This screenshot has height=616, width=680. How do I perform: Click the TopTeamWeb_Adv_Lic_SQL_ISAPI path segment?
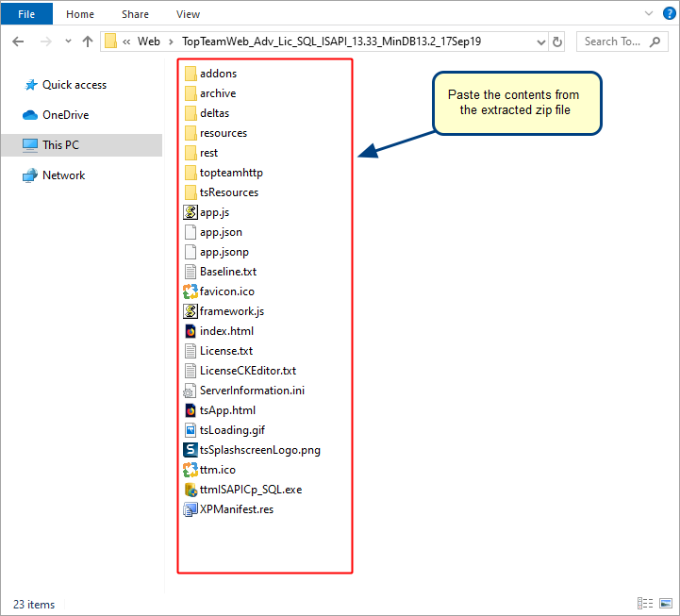click(x=331, y=42)
